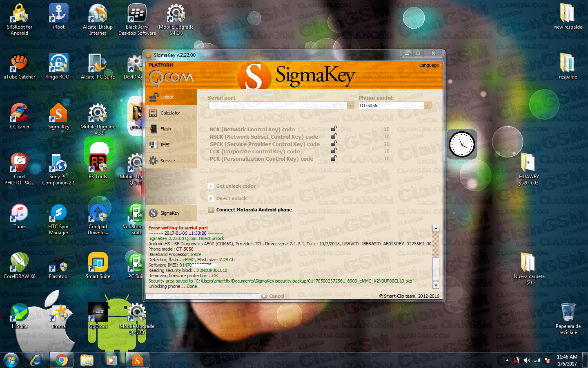Screen dimensions: 588x368
Task: Select the iTunes desktop icon
Action: (x=20, y=216)
